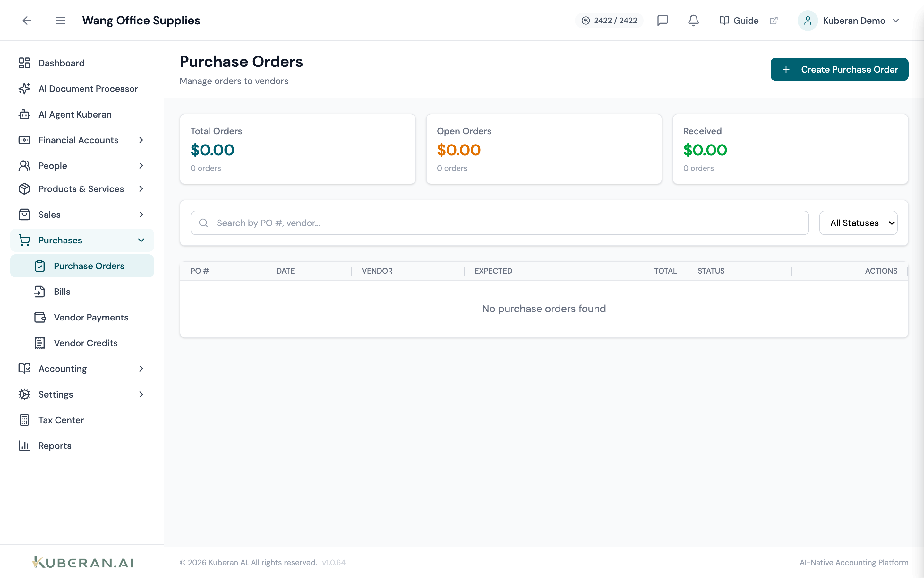Click the People users icon
The image size is (924, 578).
point(24,165)
